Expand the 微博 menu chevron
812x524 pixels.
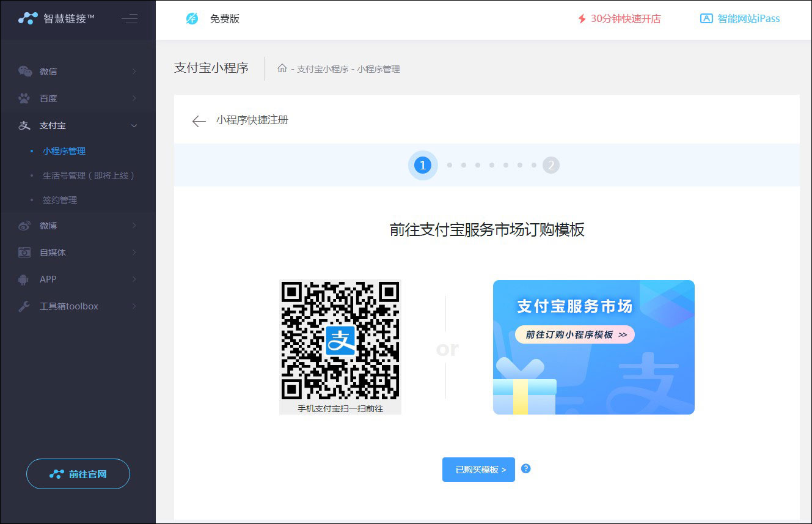pyautogui.click(x=134, y=226)
